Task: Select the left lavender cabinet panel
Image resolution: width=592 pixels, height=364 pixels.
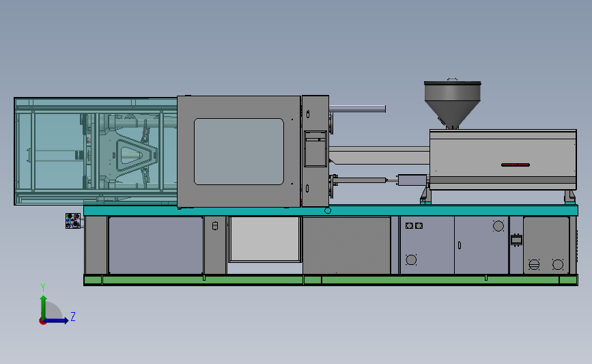Action: pyautogui.click(x=156, y=245)
